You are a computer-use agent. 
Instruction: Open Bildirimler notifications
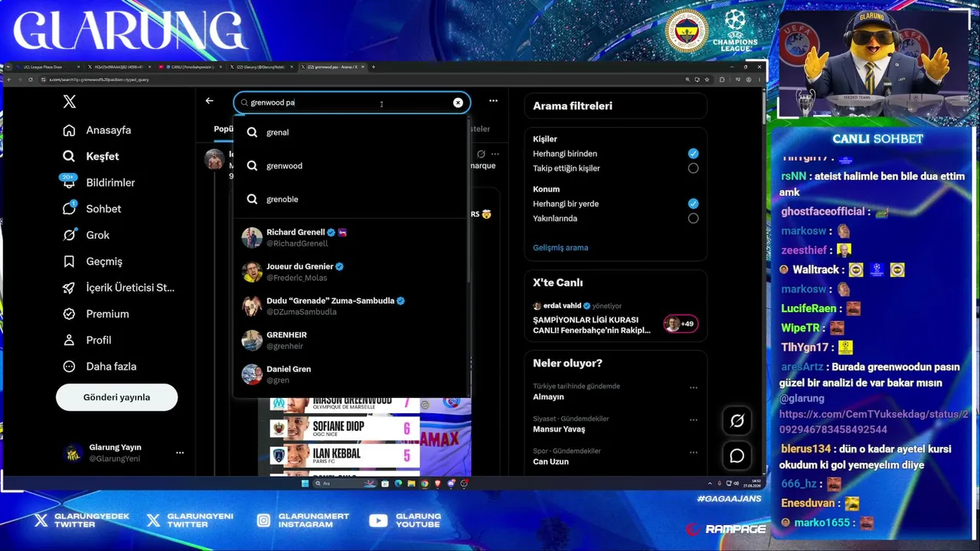click(x=100, y=182)
